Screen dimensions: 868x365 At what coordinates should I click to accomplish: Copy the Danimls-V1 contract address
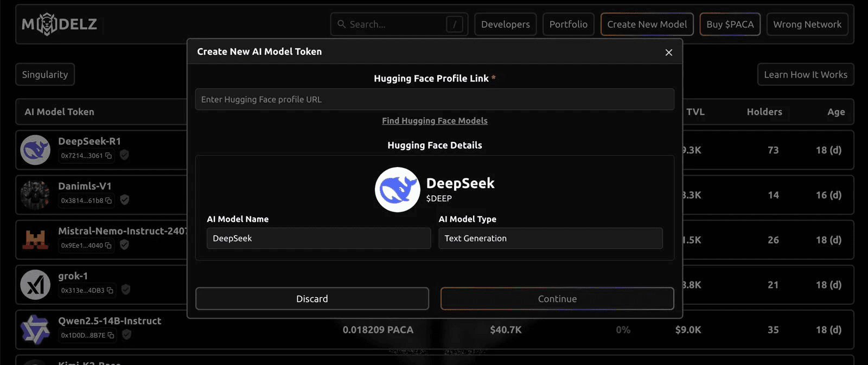(108, 201)
